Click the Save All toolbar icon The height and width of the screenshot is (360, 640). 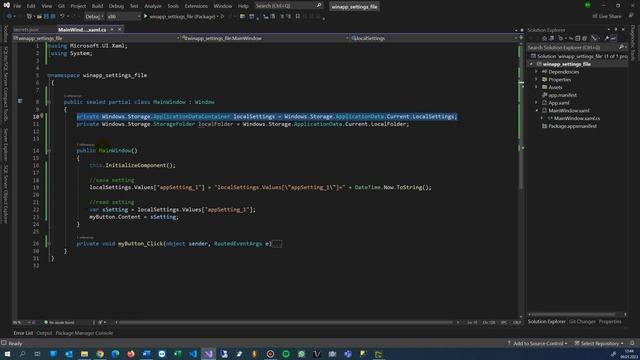tap(53, 16)
